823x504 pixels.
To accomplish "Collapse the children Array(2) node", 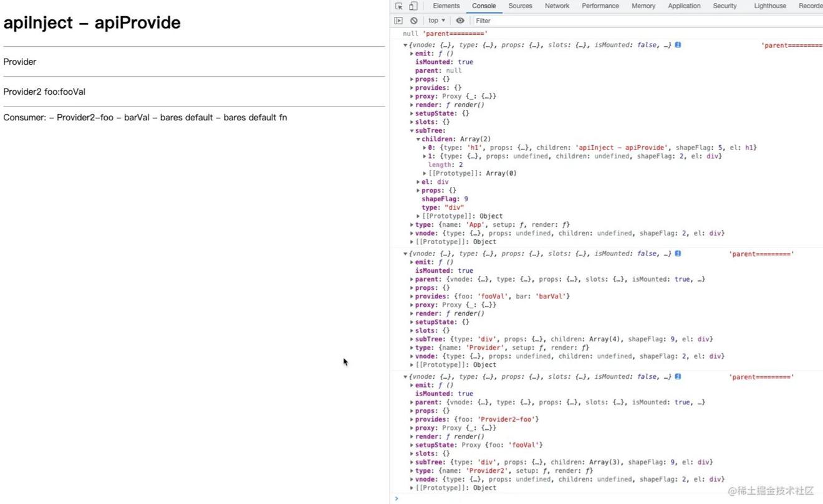I will pos(418,140).
